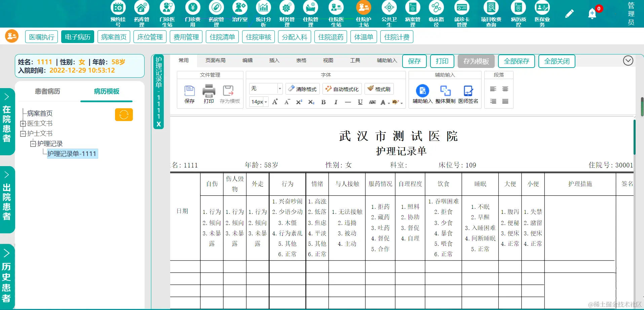Open the 公共卫生 public health module
This screenshot has height=310, width=644.
(x=389, y=13)
